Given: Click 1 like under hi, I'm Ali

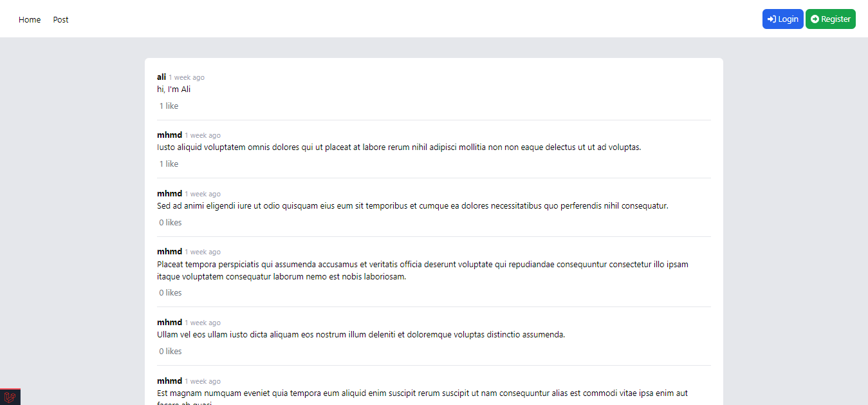Looking at the screenshot, I should tap(169, 106).
